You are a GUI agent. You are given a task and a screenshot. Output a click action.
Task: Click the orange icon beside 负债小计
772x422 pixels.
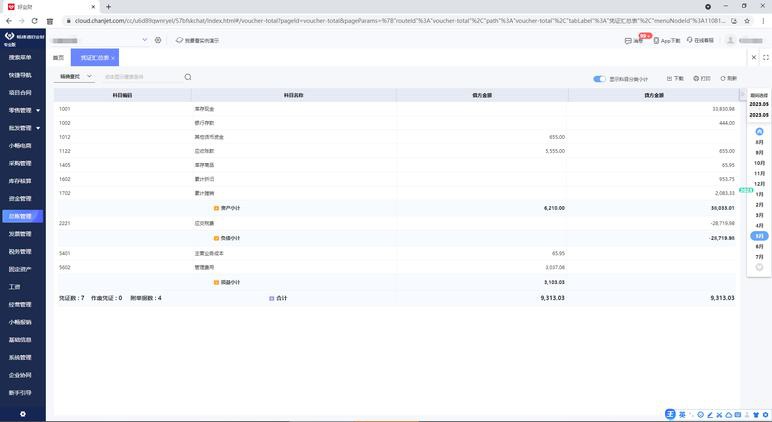[216, 238]
